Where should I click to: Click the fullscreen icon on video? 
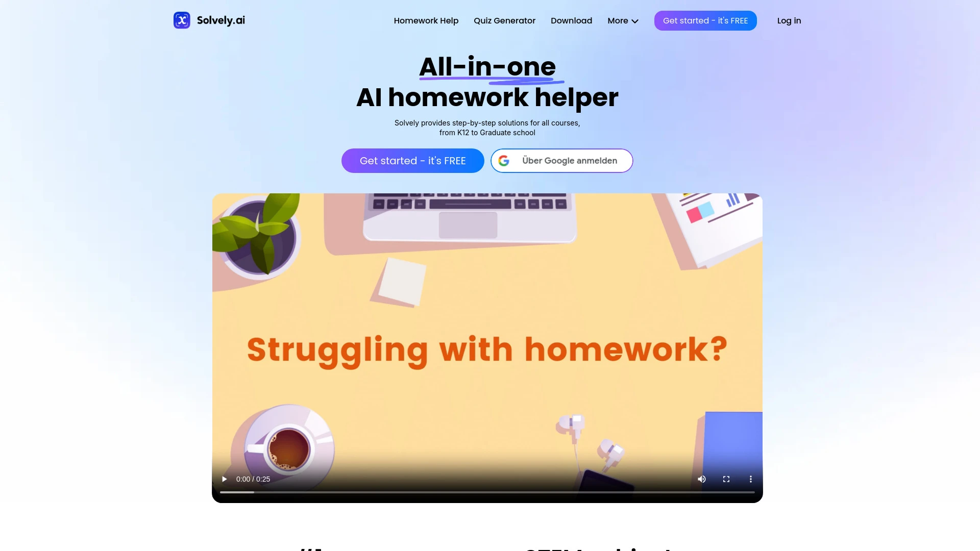[x=726, y=479]
